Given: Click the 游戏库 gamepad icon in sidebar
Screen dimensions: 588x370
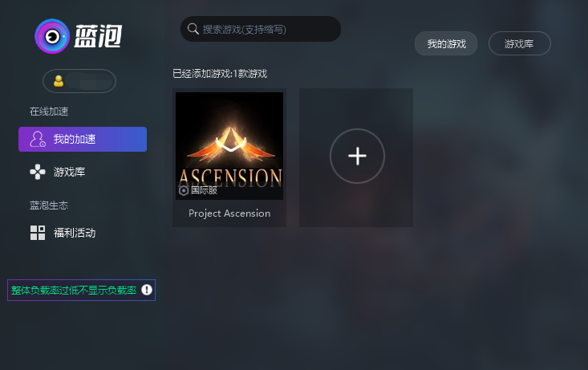Looking at the screenshot, I should coord(38,172).
